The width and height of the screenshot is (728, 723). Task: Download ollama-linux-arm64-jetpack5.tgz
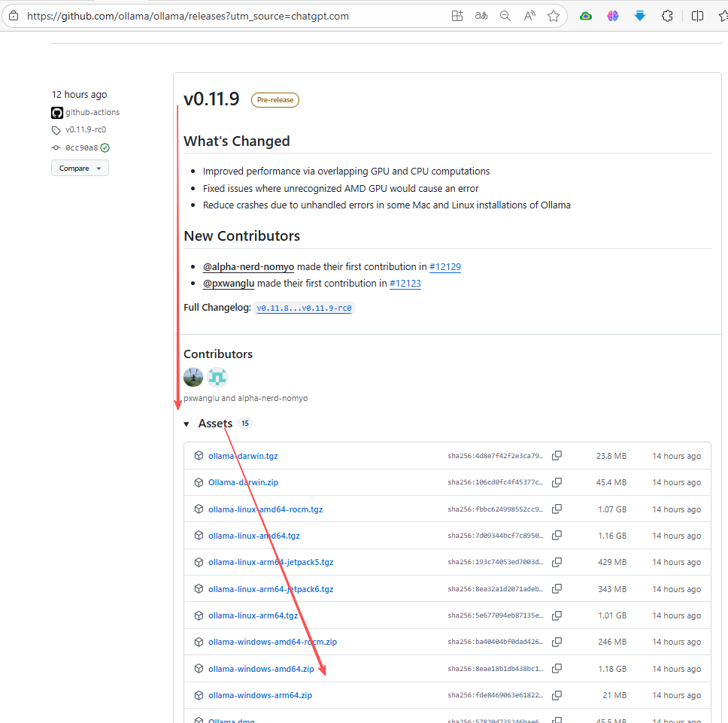[271, 562]
